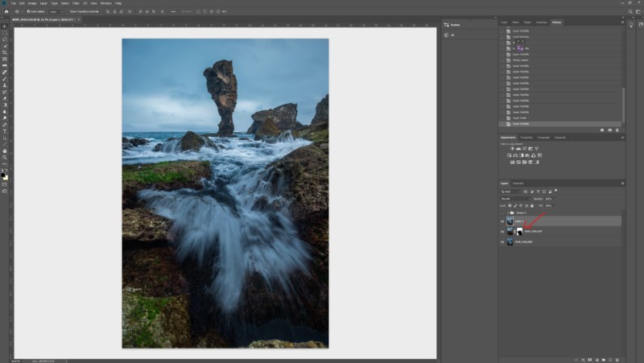Add a Curves adjustment
Image resolution: width=644 pixels, height=363 pixels.
(525, 149)
